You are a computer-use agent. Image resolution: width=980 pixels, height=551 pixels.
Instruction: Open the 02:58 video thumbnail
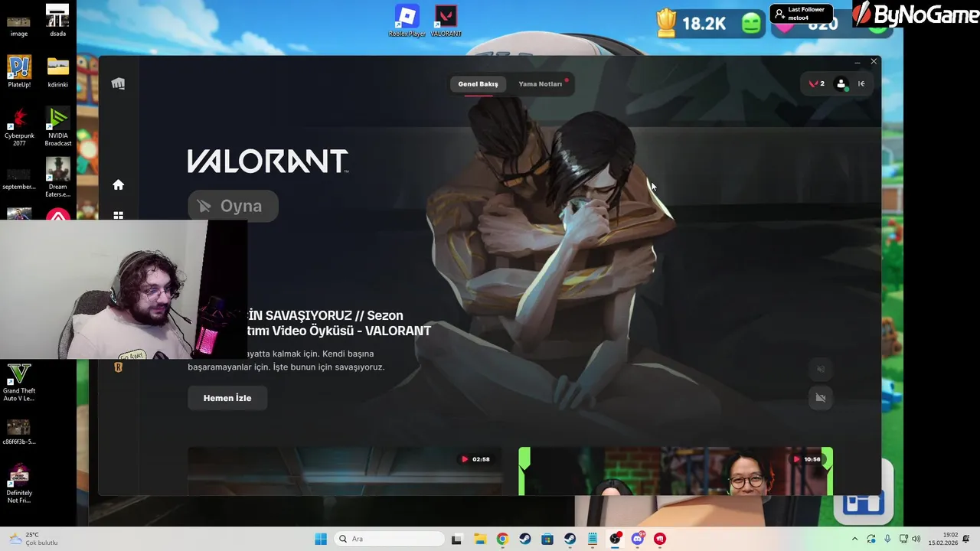pos(345,471)
